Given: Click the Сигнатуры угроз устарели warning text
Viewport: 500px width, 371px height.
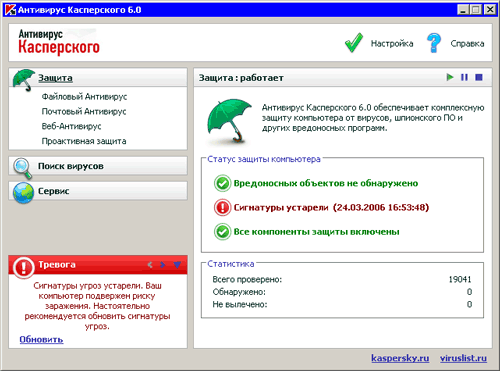Looking at the screenshot, I should pyautogui.click(x=97, y=306).
